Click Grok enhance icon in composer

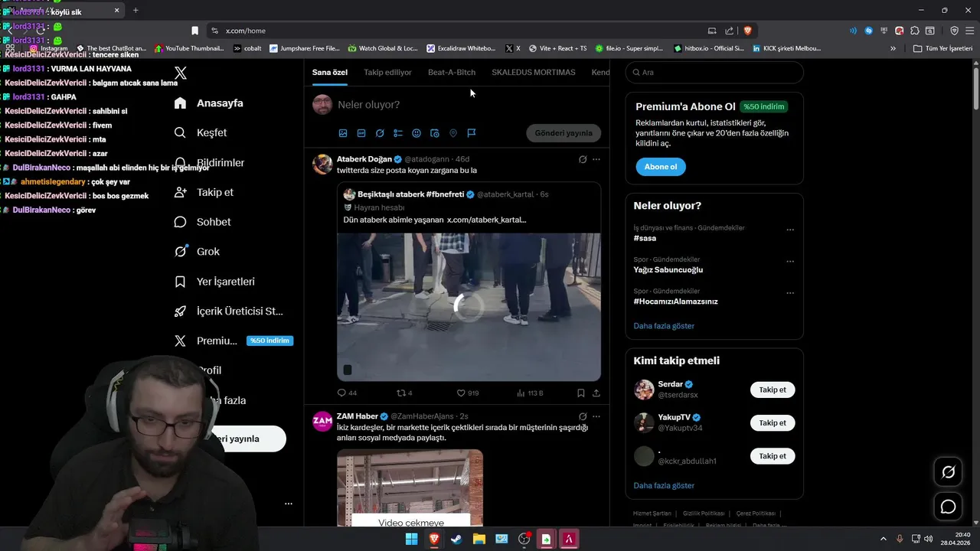click(380, 133)
